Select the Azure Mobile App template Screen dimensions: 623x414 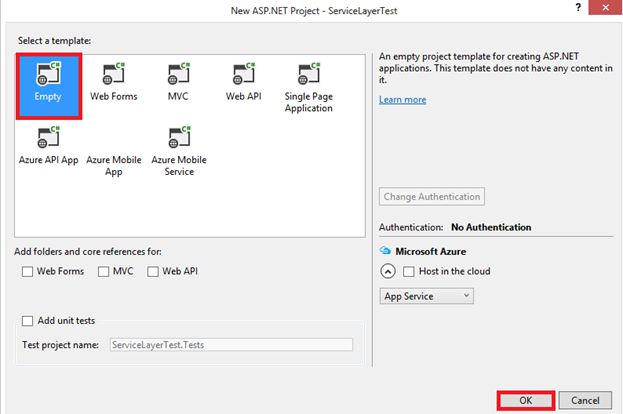click(x=114, y=165)
